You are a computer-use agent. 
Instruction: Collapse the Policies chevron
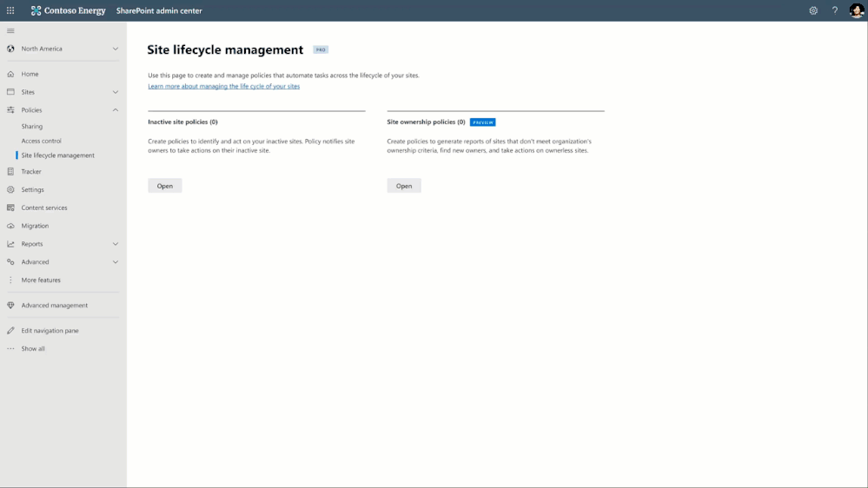coord(116,110)
